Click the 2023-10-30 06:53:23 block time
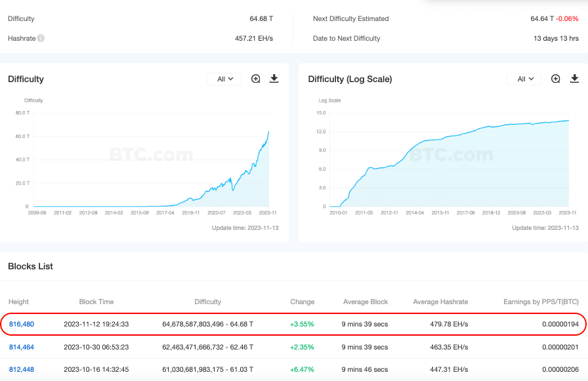The height and width of the screenshot is (381, 588). (96, 347)
